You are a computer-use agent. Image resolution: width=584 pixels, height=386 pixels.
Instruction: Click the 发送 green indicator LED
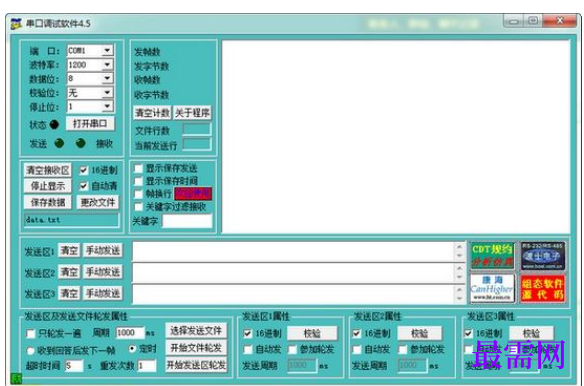point(59,143)
